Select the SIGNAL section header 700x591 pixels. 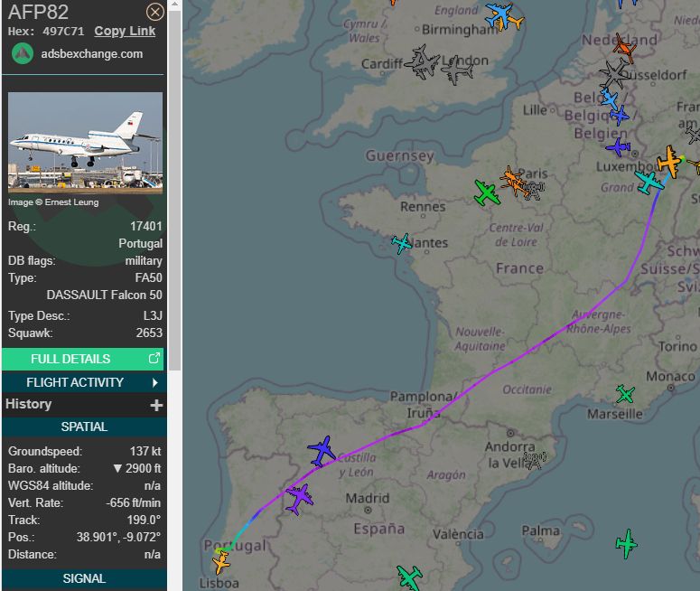pyautogui.click(x=83, y=578)
